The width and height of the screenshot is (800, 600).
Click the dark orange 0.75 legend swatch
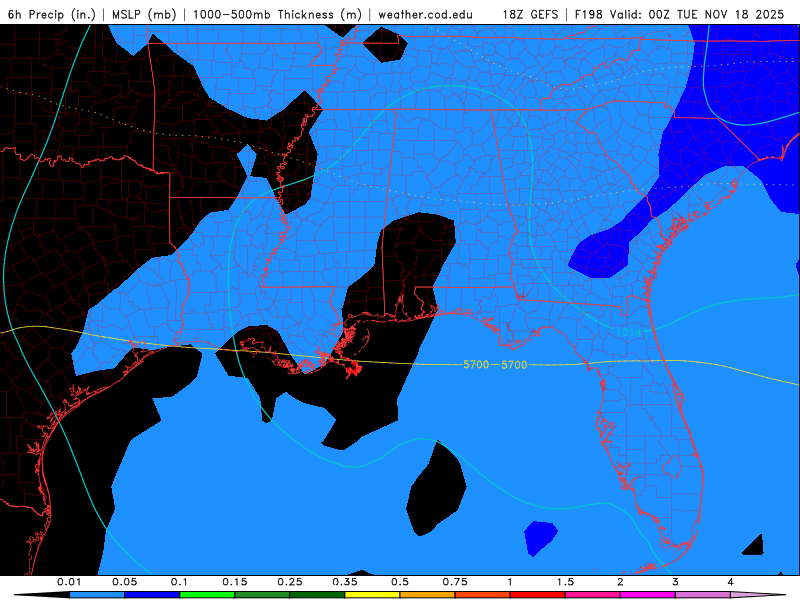tap(483, 595)
